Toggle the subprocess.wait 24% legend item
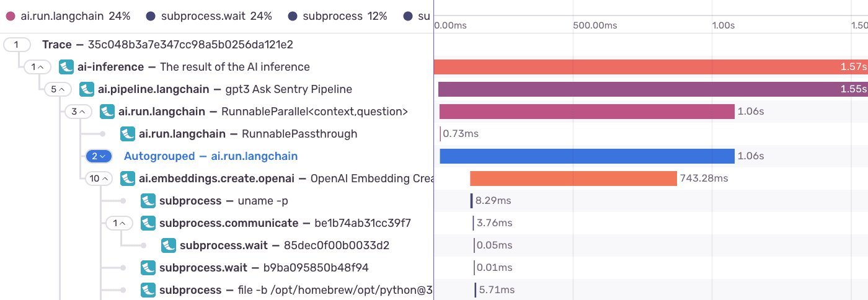 [x=210, y=17]
